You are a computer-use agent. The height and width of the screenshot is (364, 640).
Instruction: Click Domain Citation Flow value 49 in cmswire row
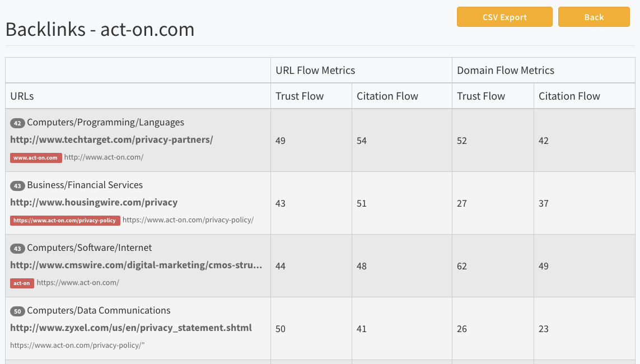[544, 266]
